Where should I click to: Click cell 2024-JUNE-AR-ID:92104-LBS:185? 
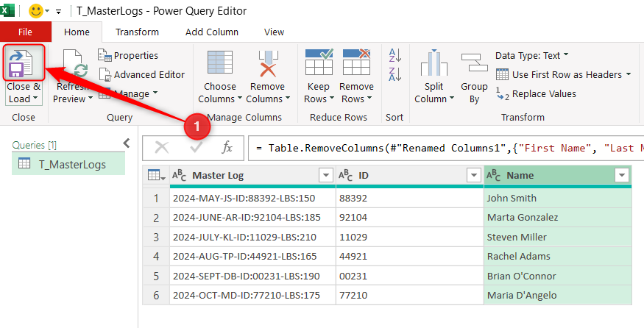(252, 218)
